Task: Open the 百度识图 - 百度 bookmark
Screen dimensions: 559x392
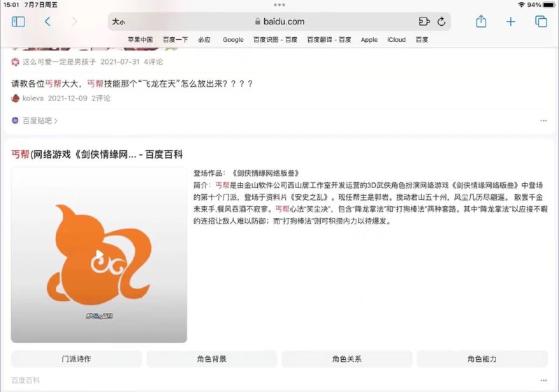Action: pyautogui.click(x=275, y=40)
